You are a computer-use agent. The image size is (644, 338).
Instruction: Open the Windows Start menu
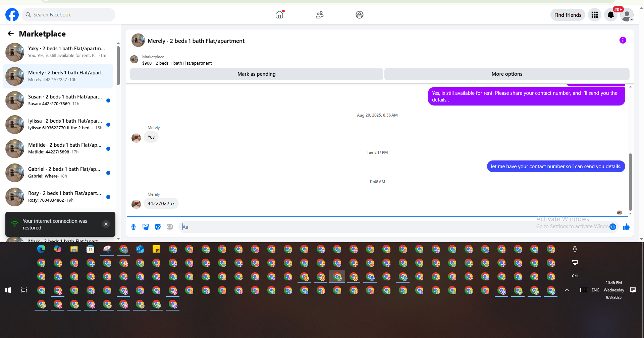click(8, 290)
